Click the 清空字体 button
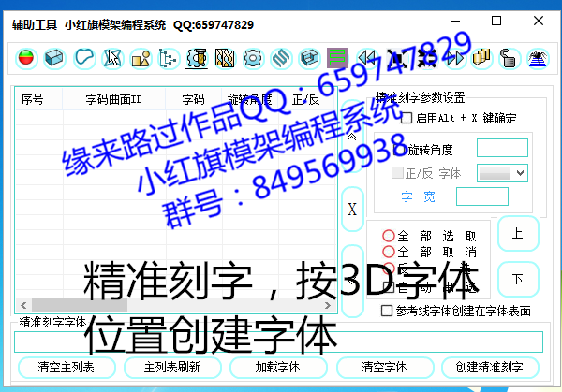562x392 pixels. 385,368
